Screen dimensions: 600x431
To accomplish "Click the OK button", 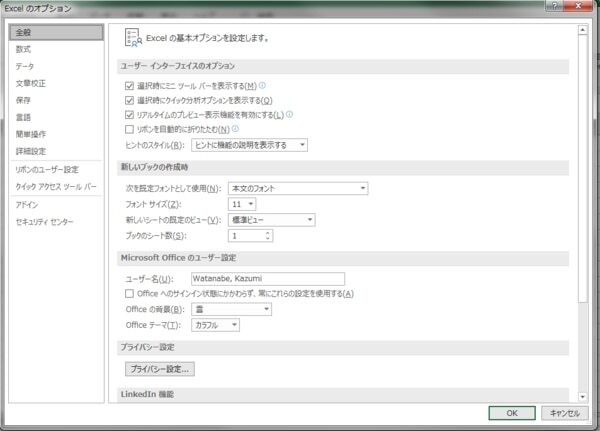I will [x=511, y=412].
